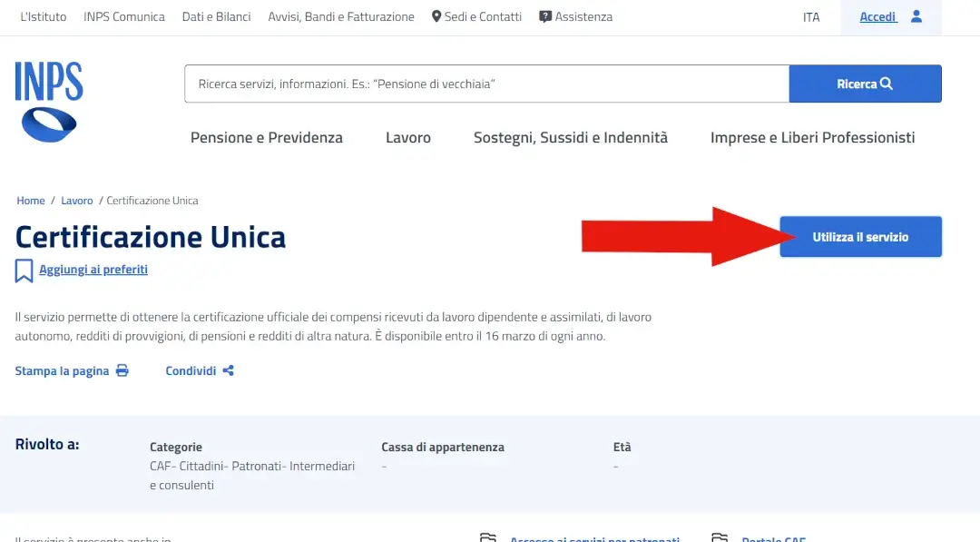
Task: Click the Certificazione Unica breadcrumb text
Action: (152, 201)
